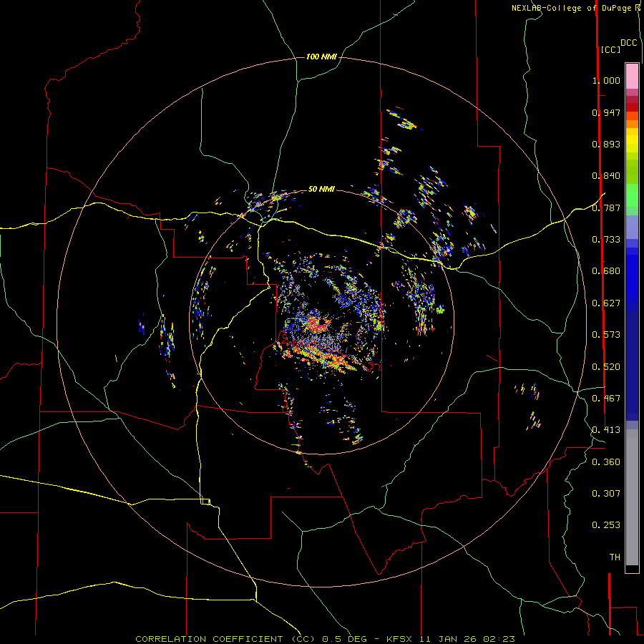Click the 0.573 scale value

click(x=606, y=335)
